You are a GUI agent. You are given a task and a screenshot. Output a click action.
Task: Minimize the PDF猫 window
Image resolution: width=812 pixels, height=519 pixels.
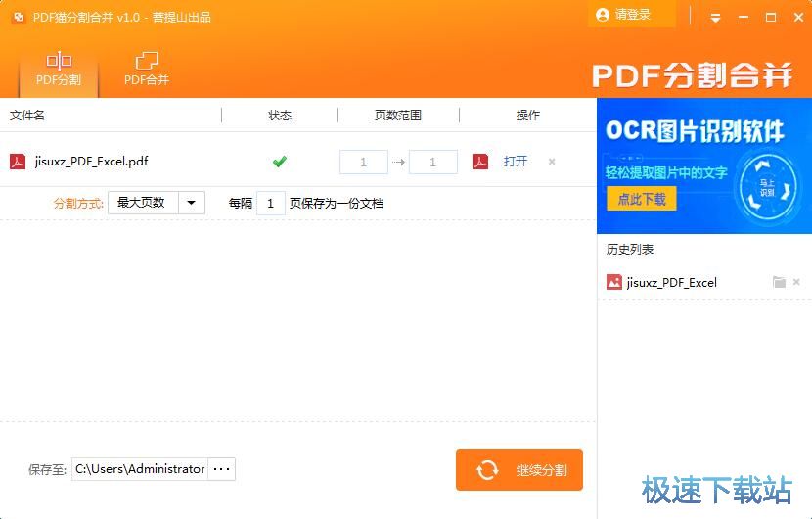(744, 17)
